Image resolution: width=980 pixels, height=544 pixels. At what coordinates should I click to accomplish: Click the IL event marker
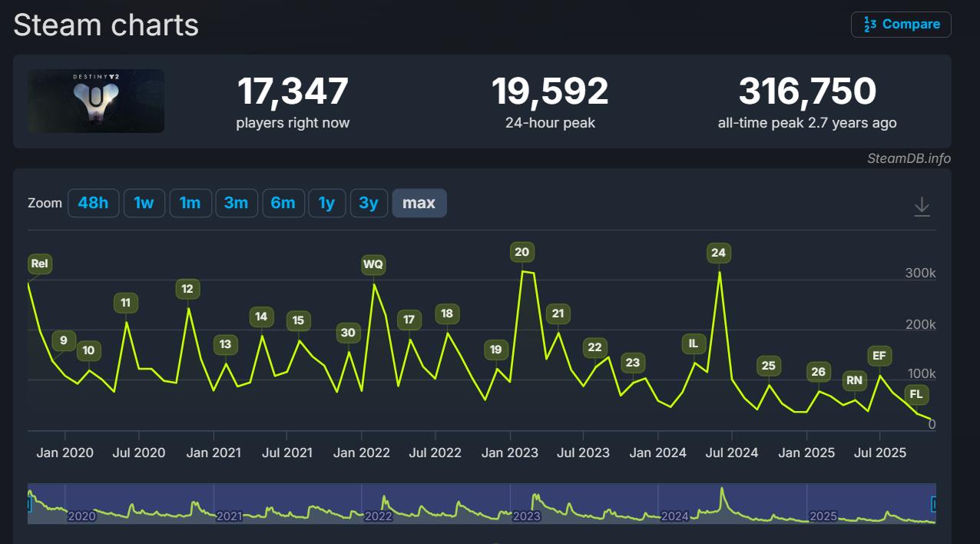[694, 343]
